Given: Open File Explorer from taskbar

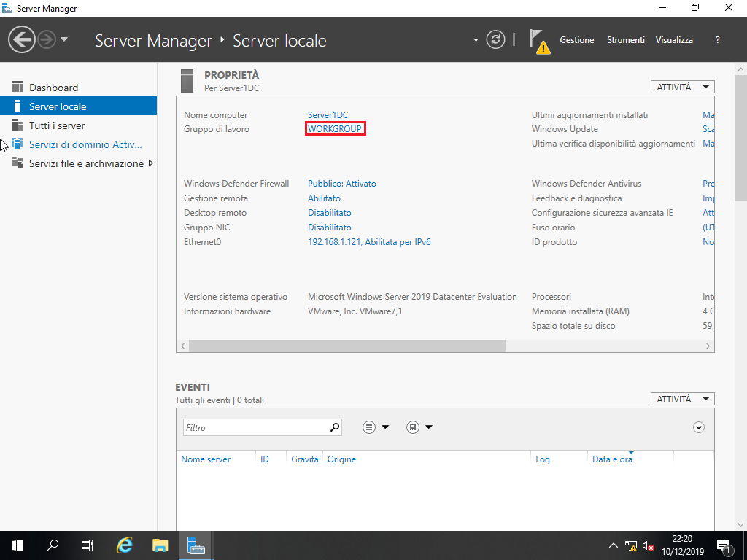Looking at the screenshot, I should pos(160,545).
